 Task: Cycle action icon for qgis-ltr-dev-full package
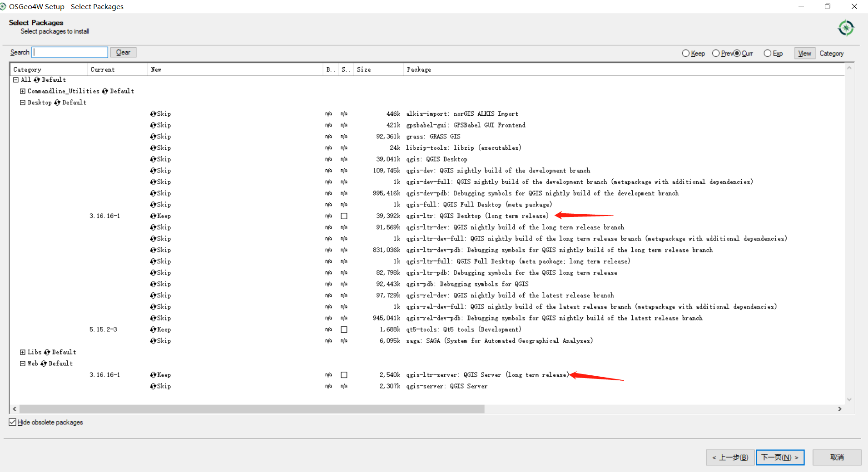pyautogui.click(x=153, y=239)
